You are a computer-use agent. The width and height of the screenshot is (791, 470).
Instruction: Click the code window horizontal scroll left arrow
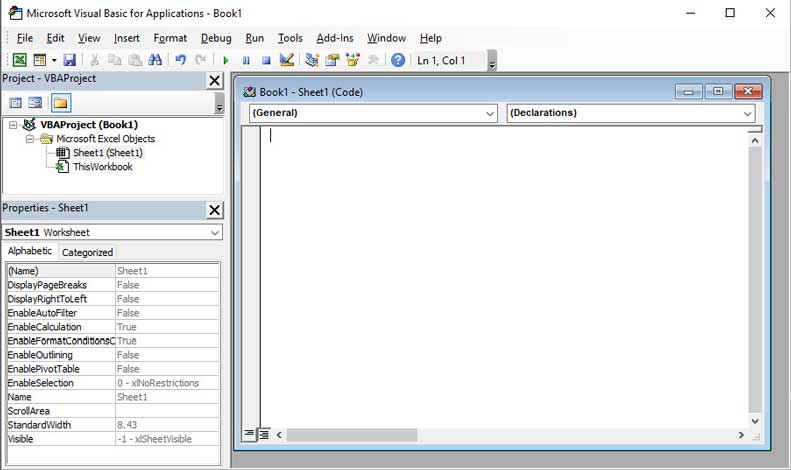click(279, 434)
